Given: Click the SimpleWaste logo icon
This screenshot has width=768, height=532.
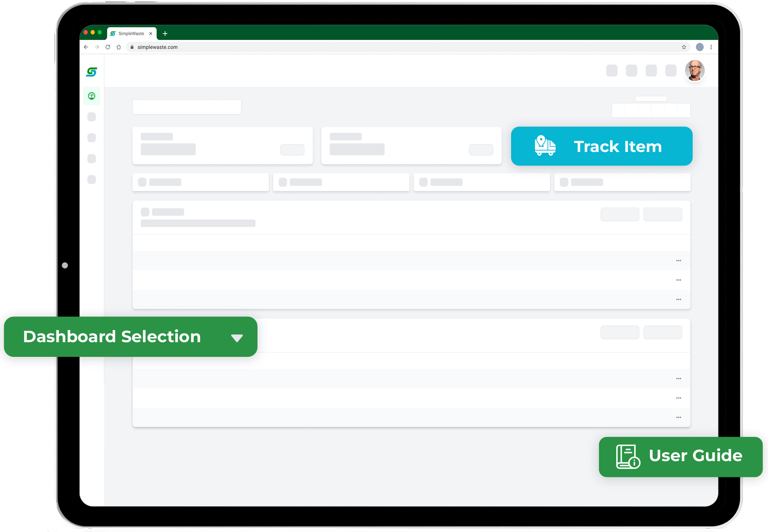Looking at the screenshot, I should [91, 72].
